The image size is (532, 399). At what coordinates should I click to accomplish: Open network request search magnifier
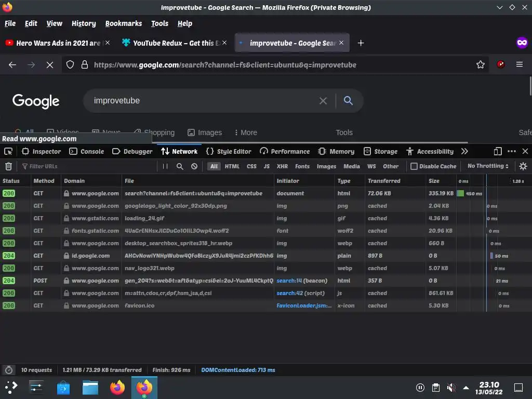tap(180, 166)
